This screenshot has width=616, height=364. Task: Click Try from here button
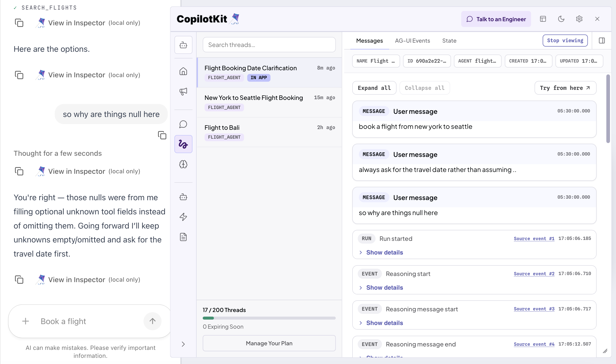(565, 88)
